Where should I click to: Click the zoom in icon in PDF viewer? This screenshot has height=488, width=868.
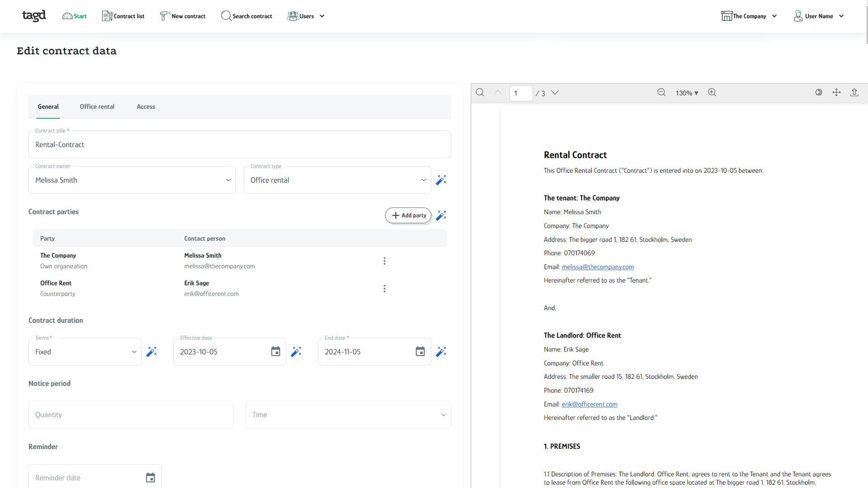(x=712, y=93)
